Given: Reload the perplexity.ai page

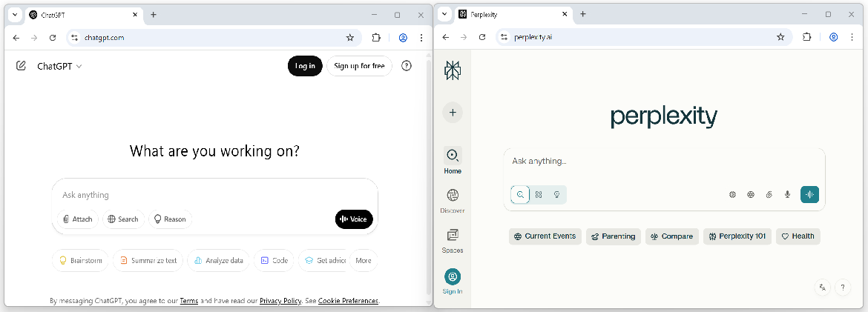Looking at the screenshot, I should pyautogui.click(x=482, y=37).
